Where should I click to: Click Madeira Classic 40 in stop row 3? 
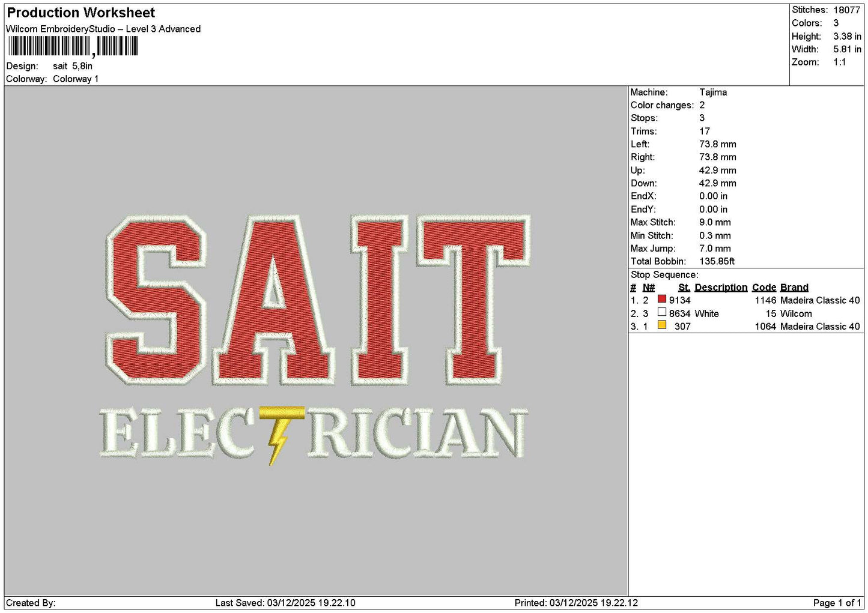point(820,327)
